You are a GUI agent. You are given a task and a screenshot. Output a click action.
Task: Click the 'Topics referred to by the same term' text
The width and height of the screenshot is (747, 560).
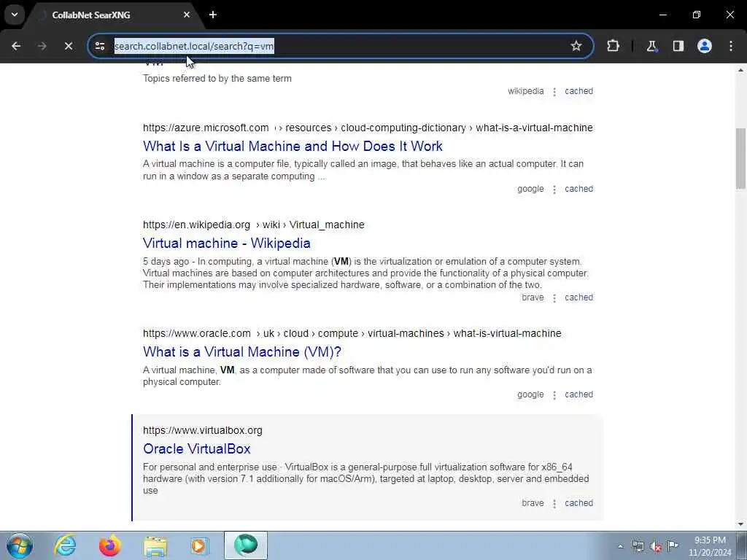[x=217, y=79]
